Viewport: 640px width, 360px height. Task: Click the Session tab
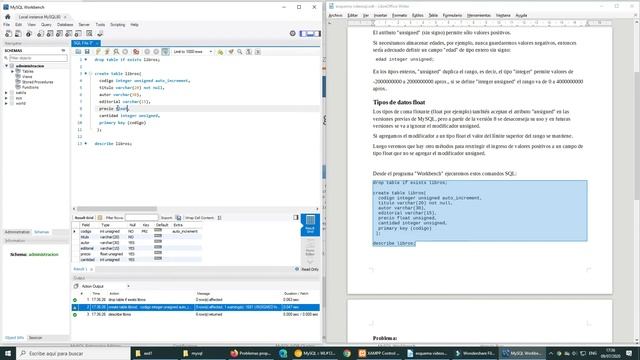[36, 338]
